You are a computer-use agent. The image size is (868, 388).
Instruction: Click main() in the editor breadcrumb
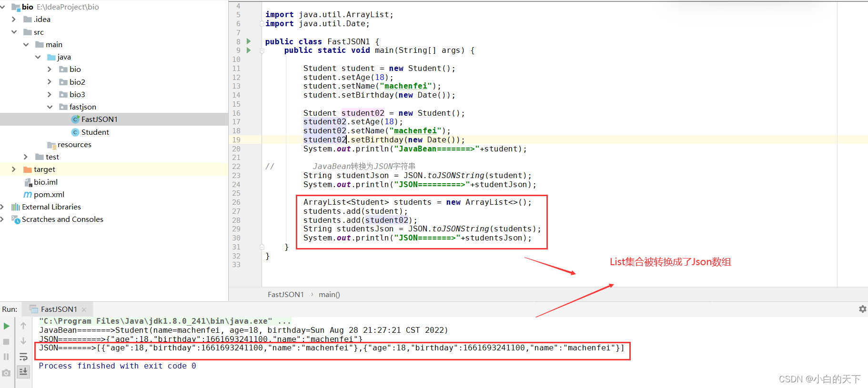[x=329, y=295]
